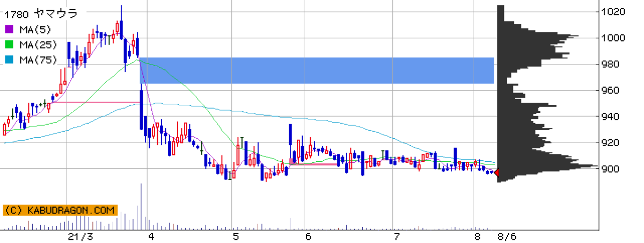Click the red current-price arrow marker
Image resolution: width=644 pixels, height=243 pixels.
click(x=496, y=173)
